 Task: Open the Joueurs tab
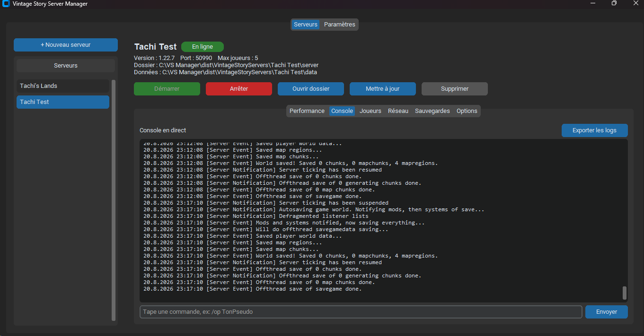pyautogui.click(x=371, y=111)
